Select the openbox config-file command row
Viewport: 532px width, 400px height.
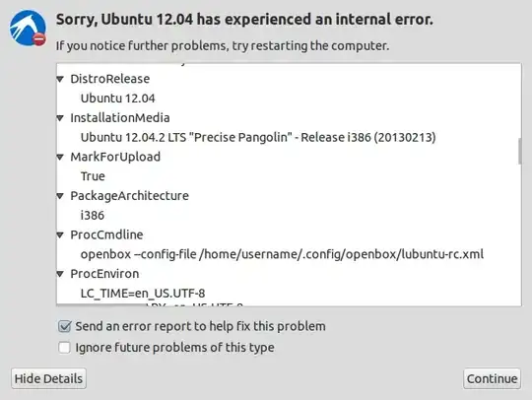[289, 254]
